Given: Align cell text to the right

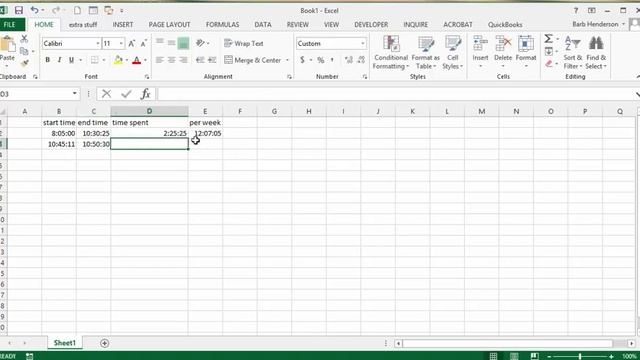Looking at the screenshot, I should tap(183, 60).
